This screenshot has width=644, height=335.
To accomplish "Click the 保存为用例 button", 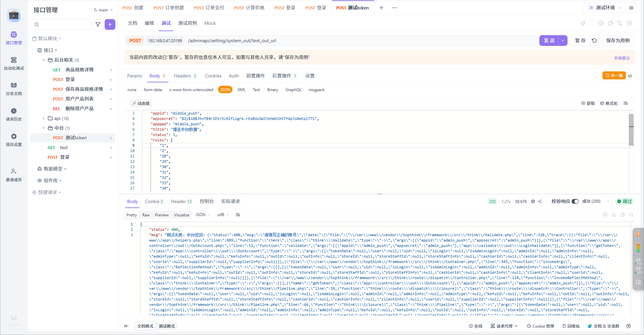I will coord(618,41).
